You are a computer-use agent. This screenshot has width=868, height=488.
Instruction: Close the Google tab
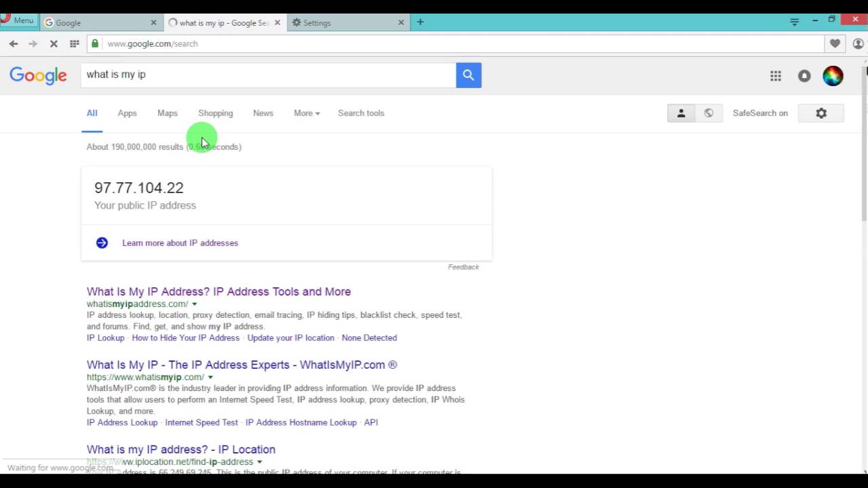(153, 22)
